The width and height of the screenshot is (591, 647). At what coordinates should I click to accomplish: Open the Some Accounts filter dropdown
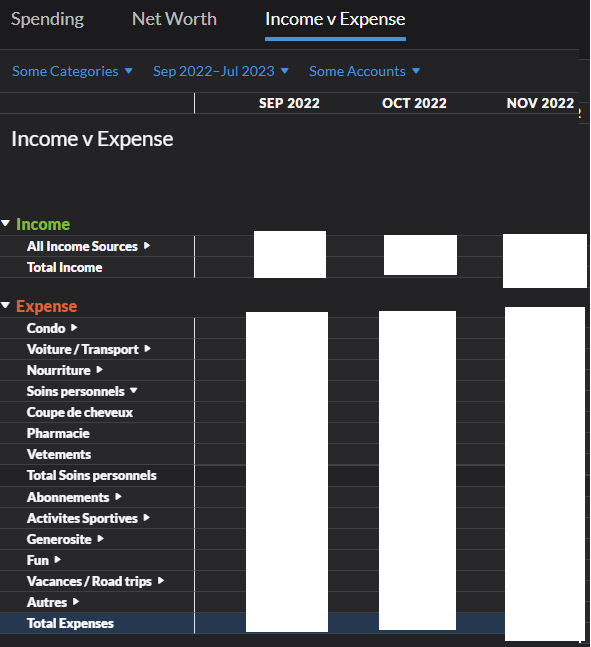(x=364, y=71)
